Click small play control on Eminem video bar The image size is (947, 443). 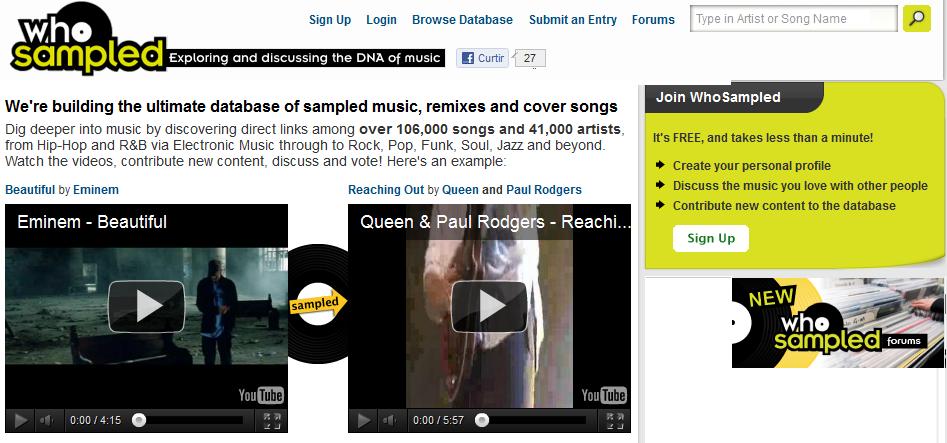[x=21, y=420]
